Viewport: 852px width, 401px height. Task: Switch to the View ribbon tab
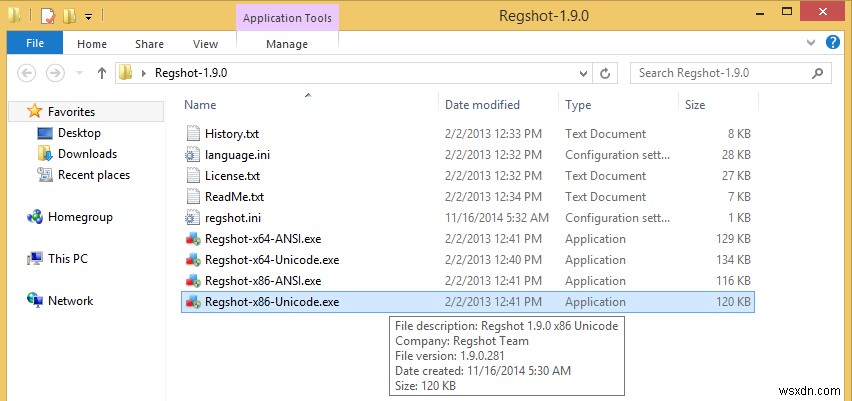(205, 44)
